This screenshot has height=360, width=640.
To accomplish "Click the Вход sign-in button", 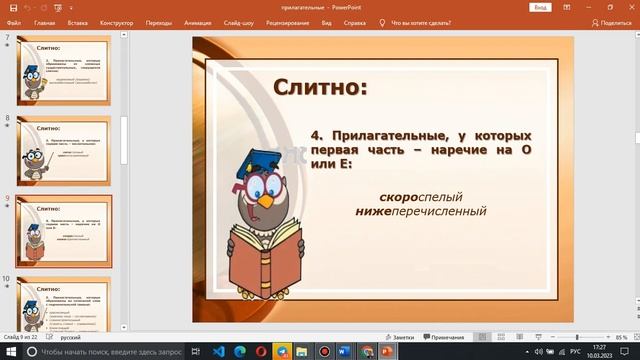I will pyautogui.click(x=540, y=7).
